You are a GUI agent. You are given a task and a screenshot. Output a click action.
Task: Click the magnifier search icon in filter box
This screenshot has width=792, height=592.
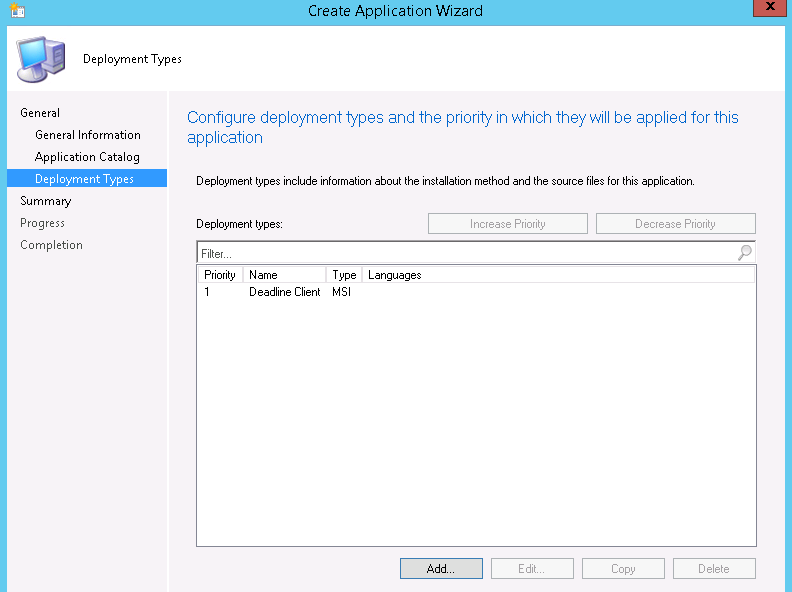point(744,253)
